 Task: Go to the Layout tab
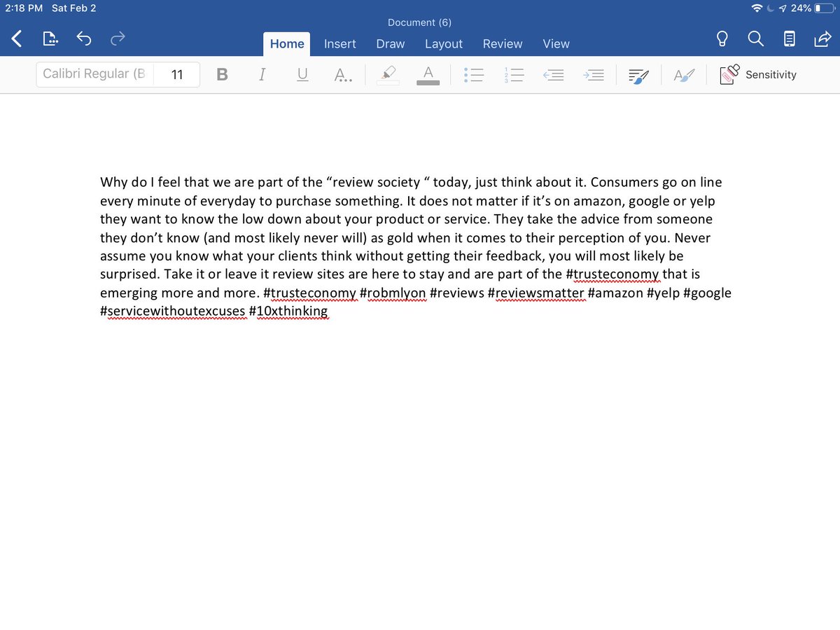click(444, 44)
